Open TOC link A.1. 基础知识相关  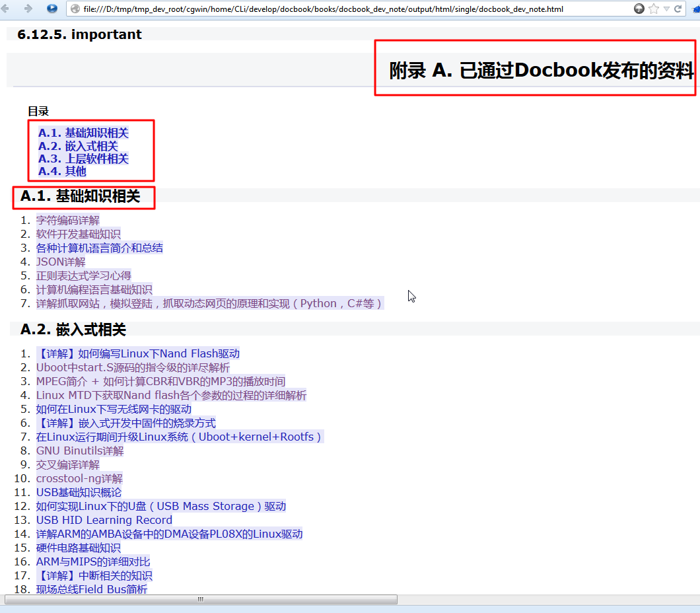click(83, 133)
